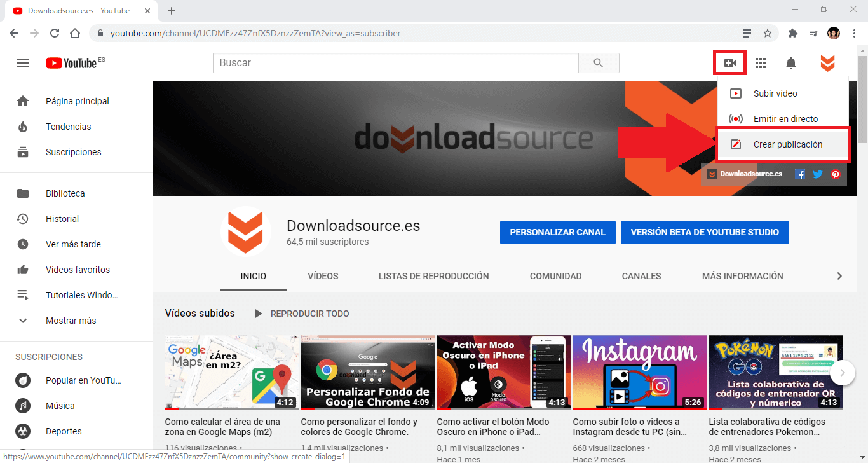Bookmark this page with the star icon

pyautogui.click(x=768, y=33)
